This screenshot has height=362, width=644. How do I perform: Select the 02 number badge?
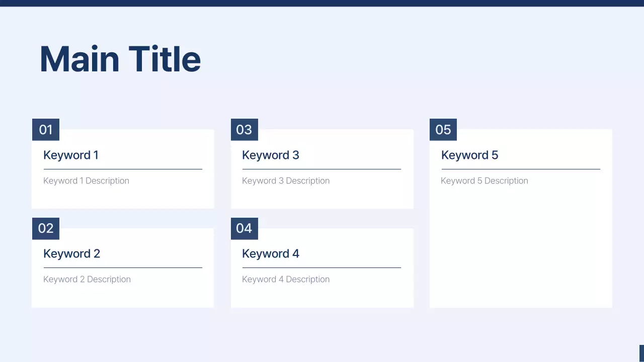46,228
